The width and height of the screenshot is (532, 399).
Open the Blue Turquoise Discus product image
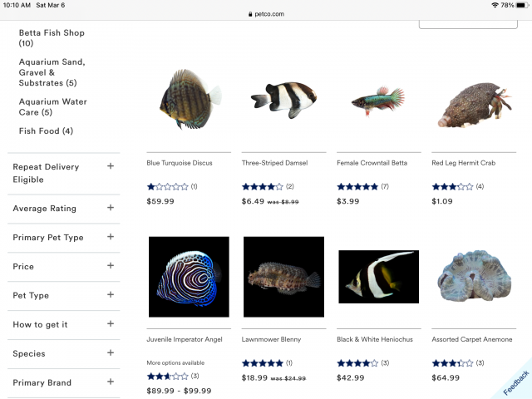click(189, 100)
